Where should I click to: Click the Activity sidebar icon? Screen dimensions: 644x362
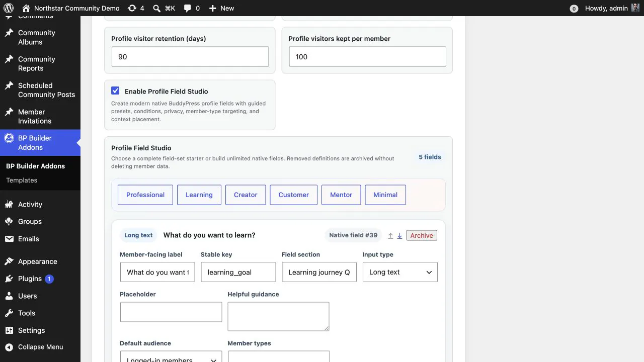click(9, 204)
